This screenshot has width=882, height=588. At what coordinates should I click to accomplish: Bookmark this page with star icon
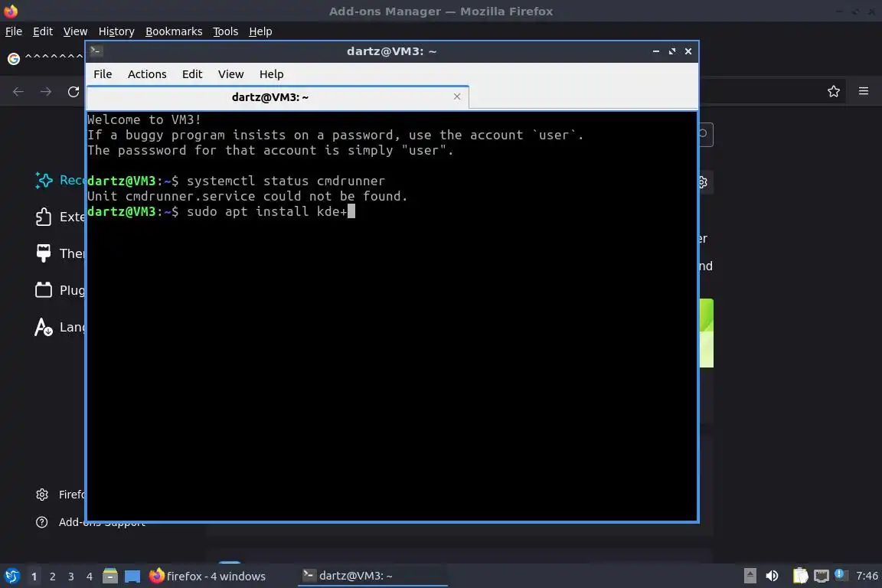[834, 91]
